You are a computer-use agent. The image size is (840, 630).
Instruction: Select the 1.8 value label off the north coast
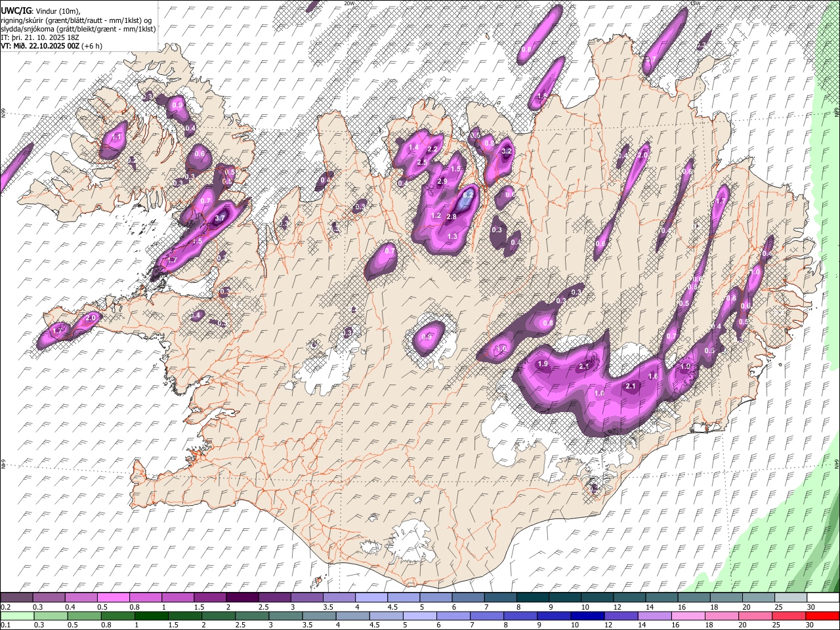pos(542,96)
